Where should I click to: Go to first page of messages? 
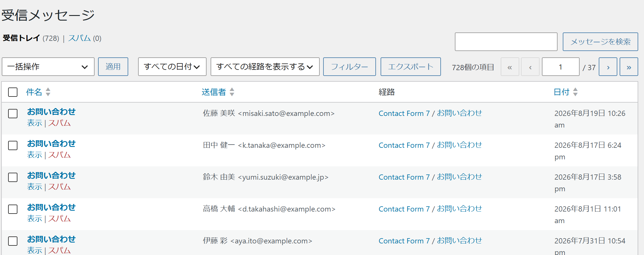510,67
